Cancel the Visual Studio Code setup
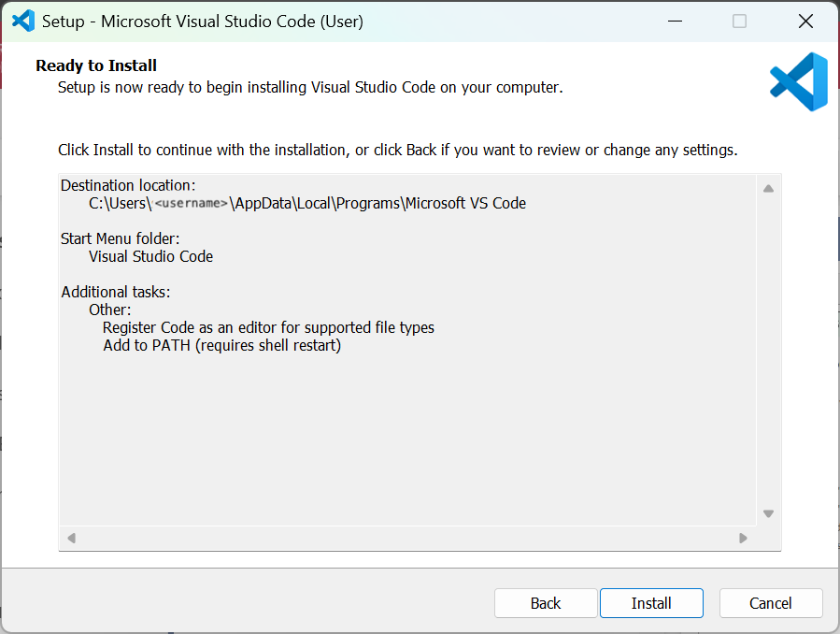This screenshot has width=840, height=634. click(x=770, y=603)
